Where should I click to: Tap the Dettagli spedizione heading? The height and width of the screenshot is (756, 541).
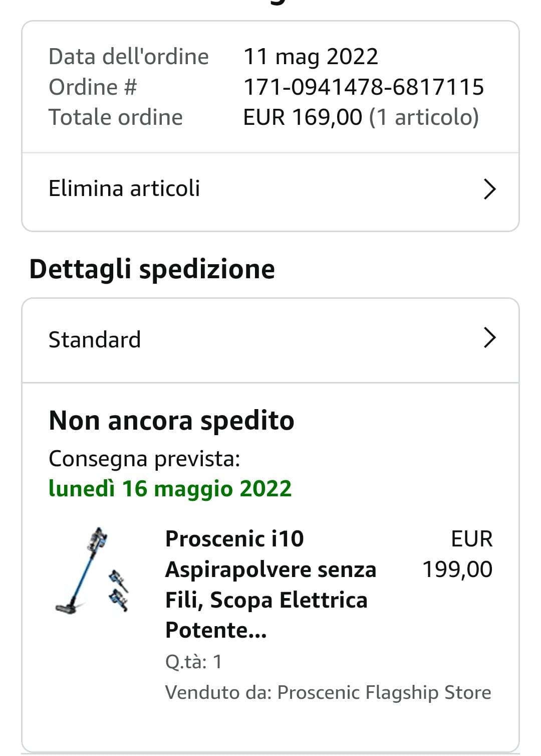point(152,269)
